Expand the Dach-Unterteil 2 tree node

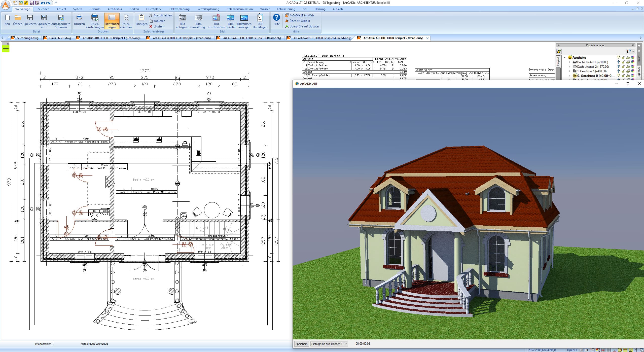click(x=569, y=67)
